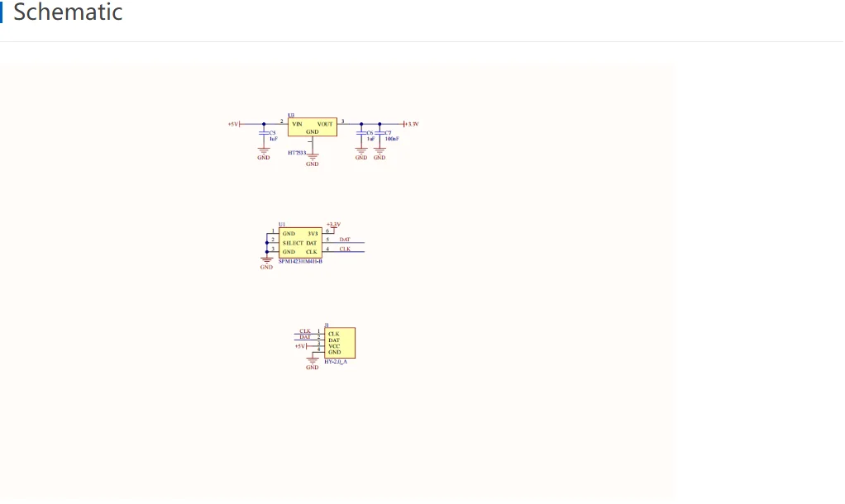Screen dimensions: 845x504
Task: Click the J1 HY-2.0_A connector block
Action: (341, 343)
